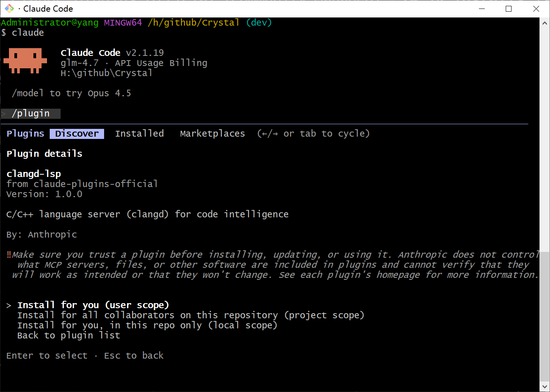The width and height of the screenshot is (550, 392).
Task: Minimize the Claude Code window
Action: pyautogui.click(x=482, y=9)
